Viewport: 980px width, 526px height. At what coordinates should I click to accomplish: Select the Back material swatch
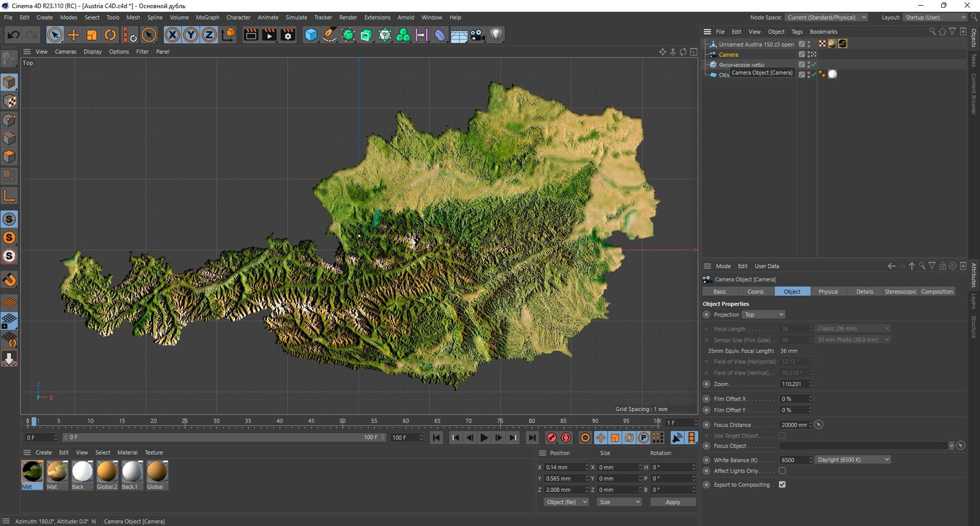82,475
